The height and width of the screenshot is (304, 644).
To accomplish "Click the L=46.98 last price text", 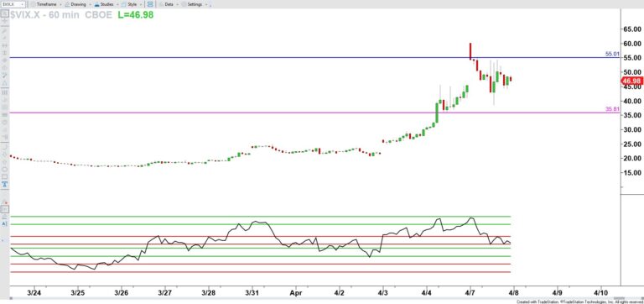I will pyautogui.click(x=136, y=15).
